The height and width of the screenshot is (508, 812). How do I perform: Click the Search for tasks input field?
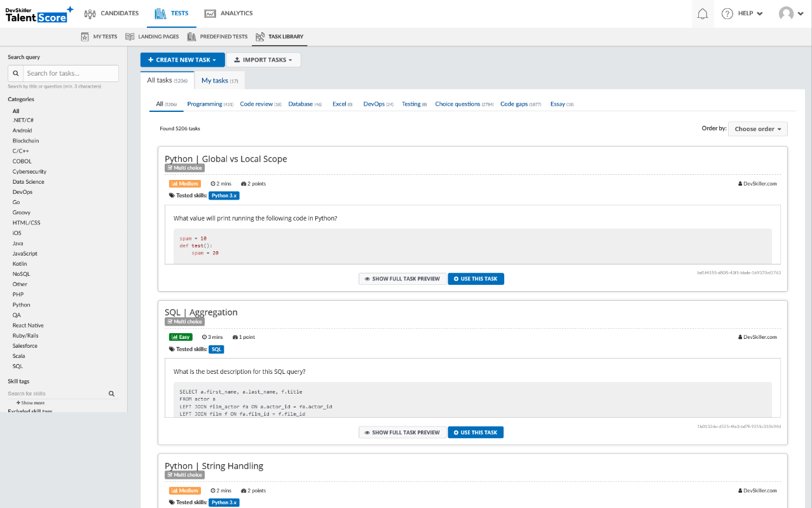point(70,73)
